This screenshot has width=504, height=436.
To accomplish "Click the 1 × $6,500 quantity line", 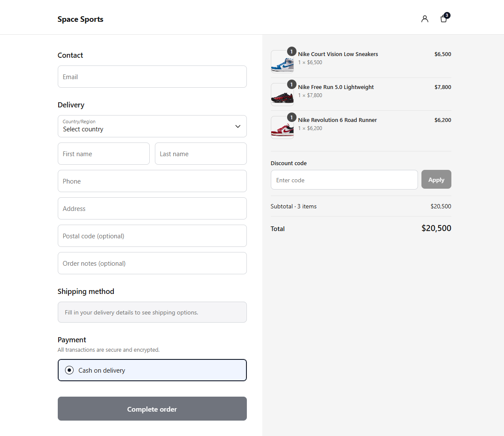I will (x=310, y=62).
